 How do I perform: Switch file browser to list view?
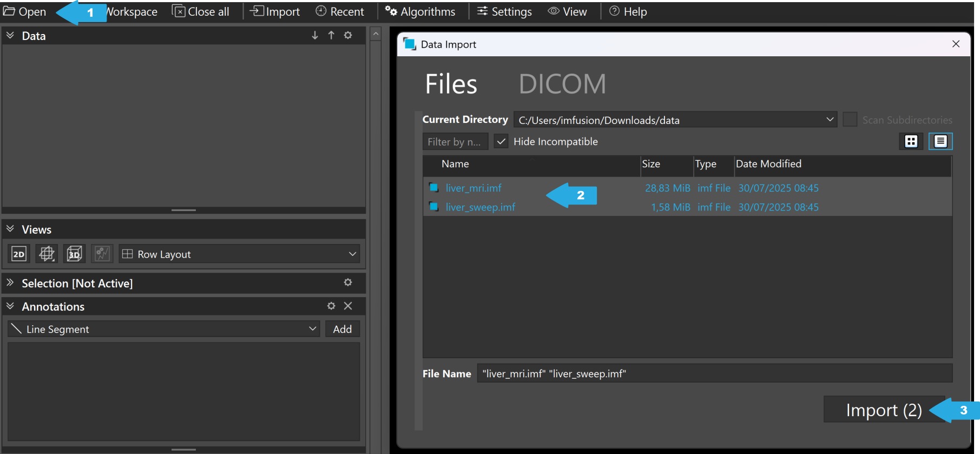point(940,142)
